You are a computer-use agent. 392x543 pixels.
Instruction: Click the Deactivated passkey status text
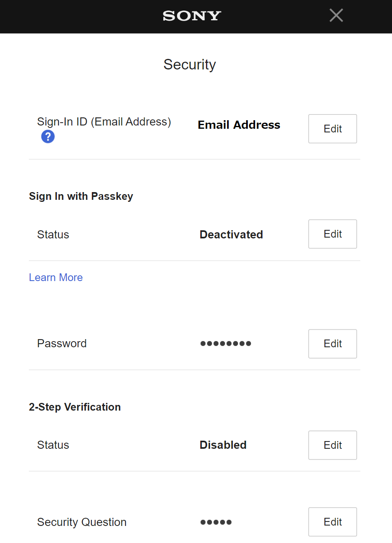(x=231, y=234)
